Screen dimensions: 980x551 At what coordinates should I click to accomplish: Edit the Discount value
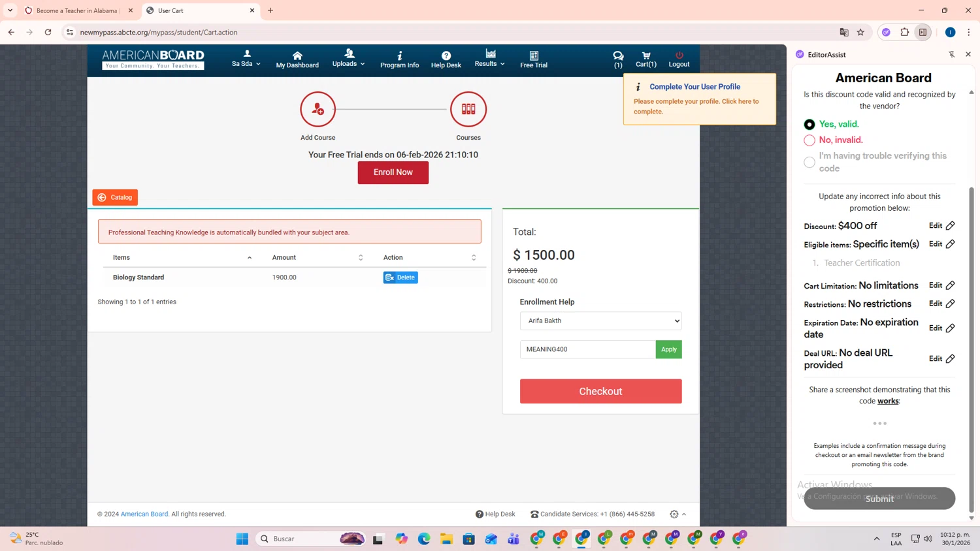941,226
